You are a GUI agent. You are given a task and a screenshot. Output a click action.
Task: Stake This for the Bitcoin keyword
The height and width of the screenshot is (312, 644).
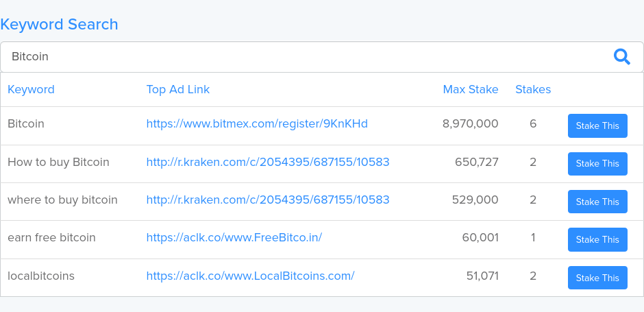[597, 125]
